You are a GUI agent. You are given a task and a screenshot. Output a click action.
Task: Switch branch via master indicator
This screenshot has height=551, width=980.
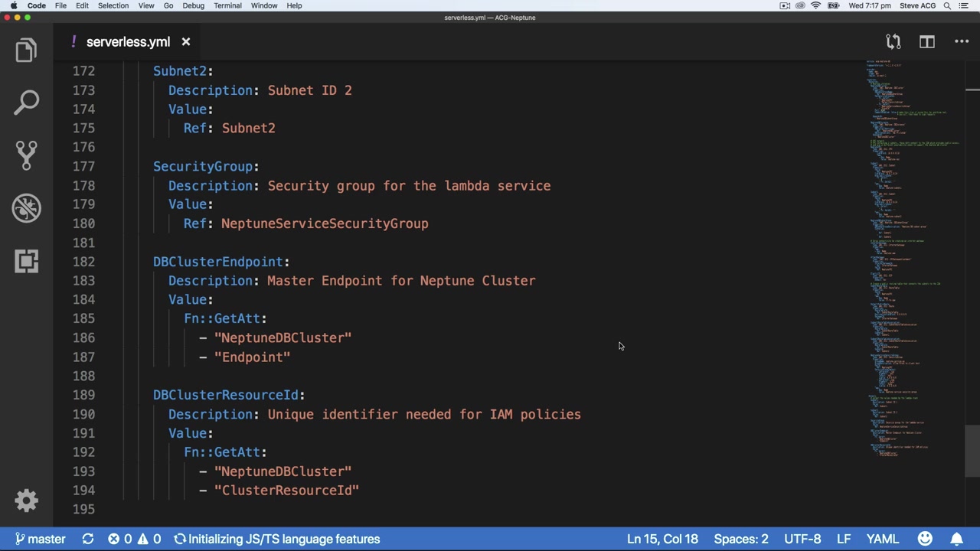[40, 539]
